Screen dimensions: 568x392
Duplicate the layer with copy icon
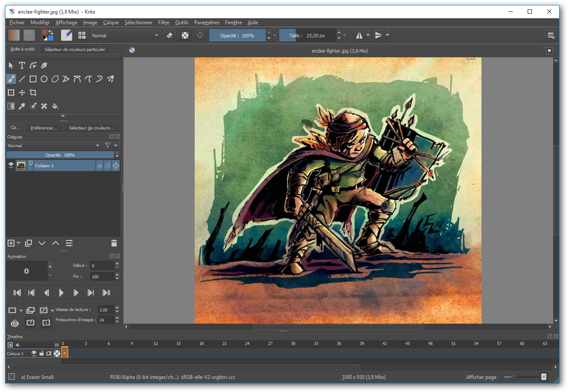[x=28, y=243]
